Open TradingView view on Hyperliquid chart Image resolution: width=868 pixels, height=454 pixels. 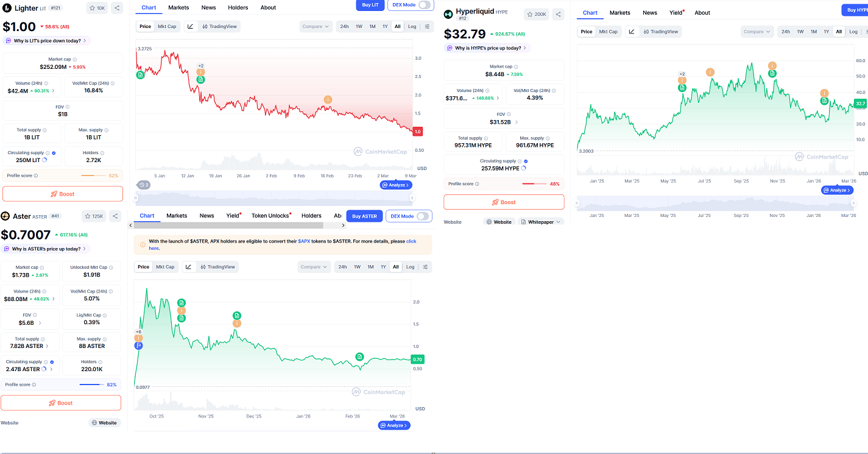point(660,32)
